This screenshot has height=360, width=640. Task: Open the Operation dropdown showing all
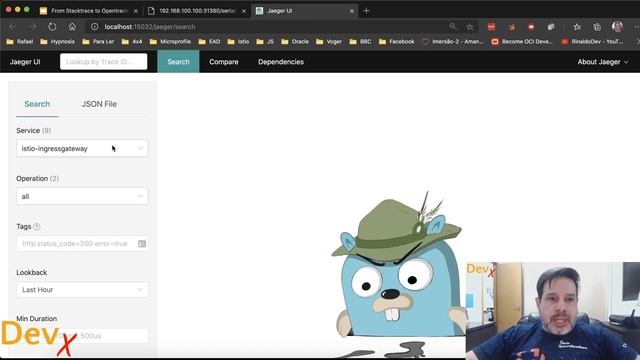(x=82, y=196)
